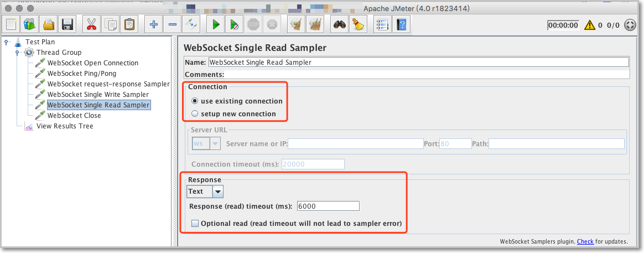Click the yellow warning triangle icon

(x=590, y=25)
